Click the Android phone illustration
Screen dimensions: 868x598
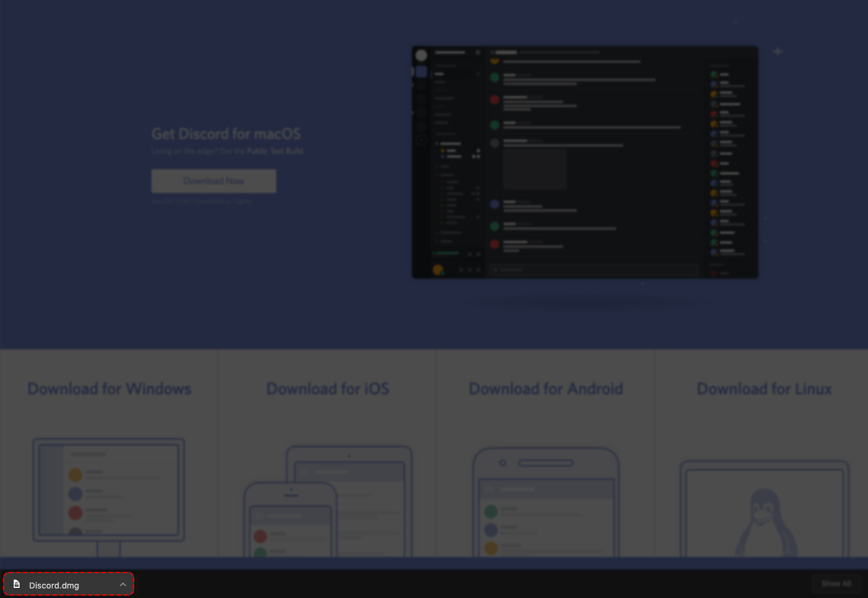pos(546,502)
